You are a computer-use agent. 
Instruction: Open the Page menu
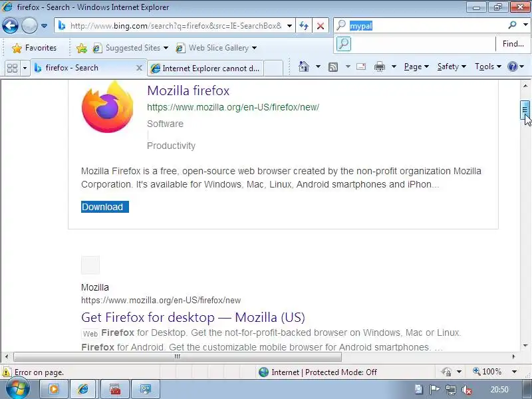point(416,67)
